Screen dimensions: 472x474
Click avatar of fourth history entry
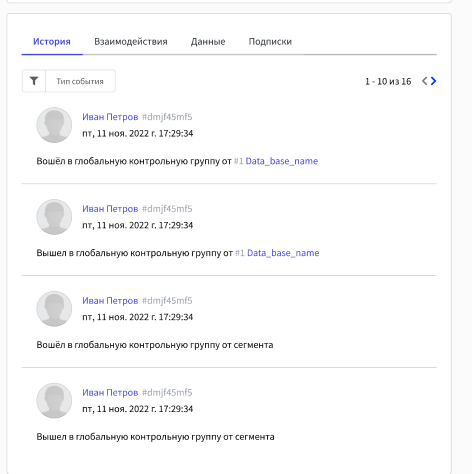pos(54,401)
